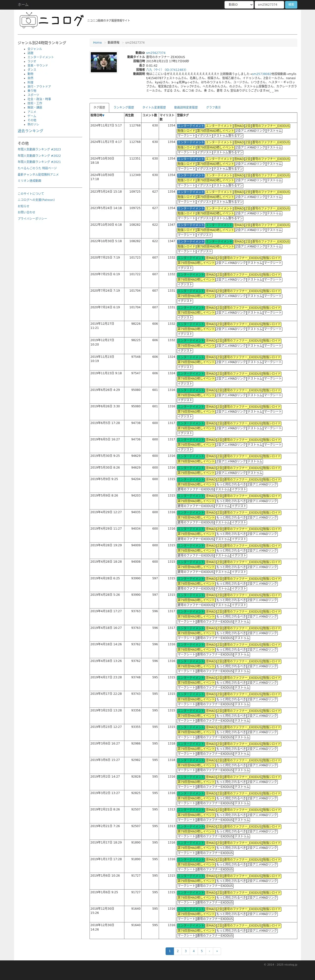Select 動物 genre ranking
This screenshot has width=315, height=980.
[30, 74]
